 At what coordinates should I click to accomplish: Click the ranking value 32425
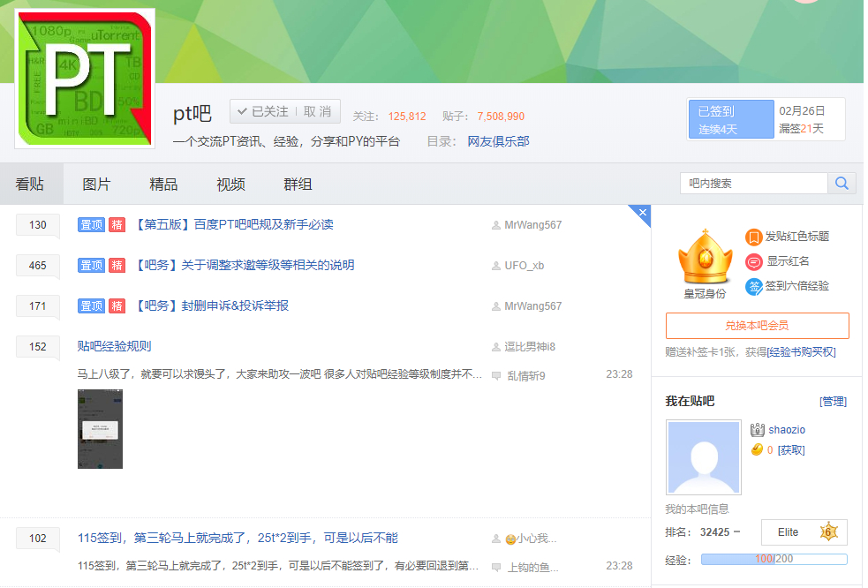714,532
